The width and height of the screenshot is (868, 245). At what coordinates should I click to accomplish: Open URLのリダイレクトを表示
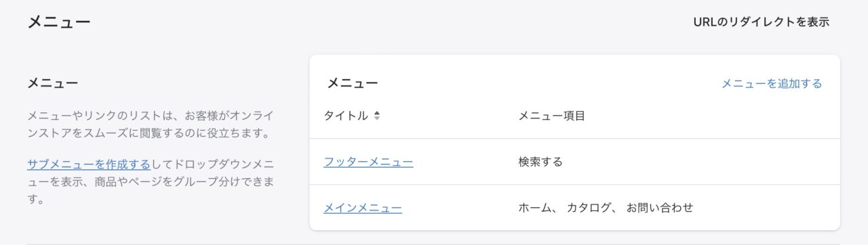[761, 22]
